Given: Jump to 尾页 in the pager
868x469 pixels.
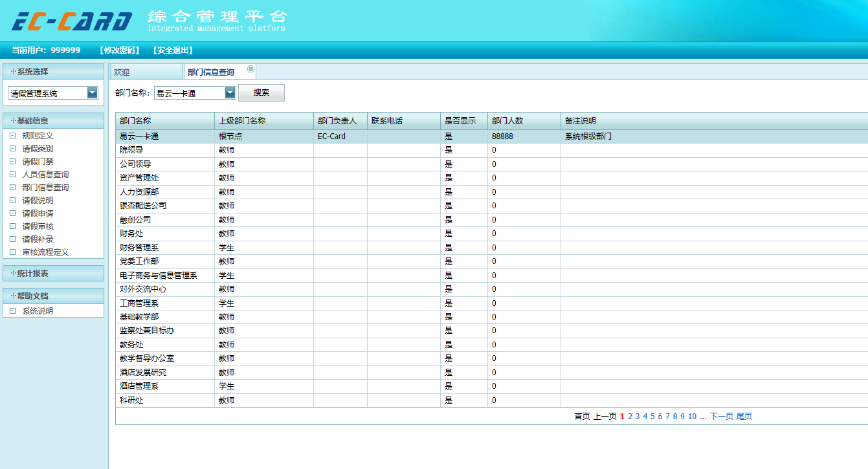Looking at the screenshot, I should pos(744,417).
